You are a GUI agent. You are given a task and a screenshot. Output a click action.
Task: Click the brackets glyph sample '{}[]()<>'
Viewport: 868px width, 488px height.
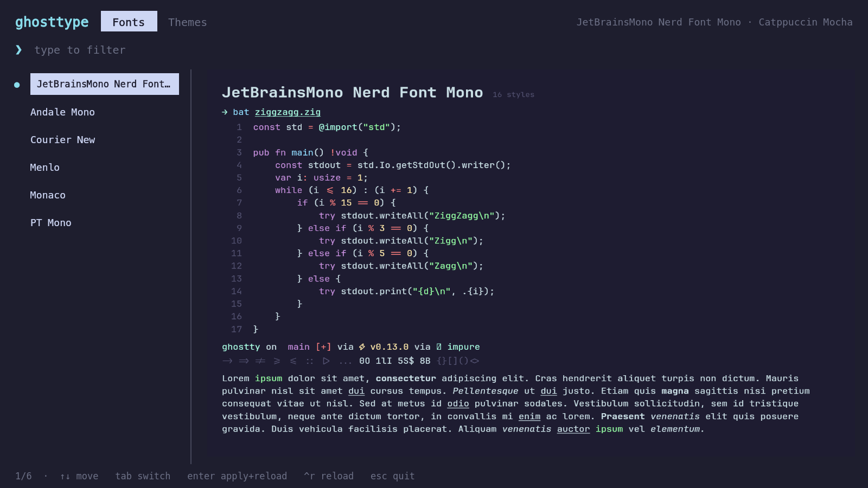click(x=458, y=361)
